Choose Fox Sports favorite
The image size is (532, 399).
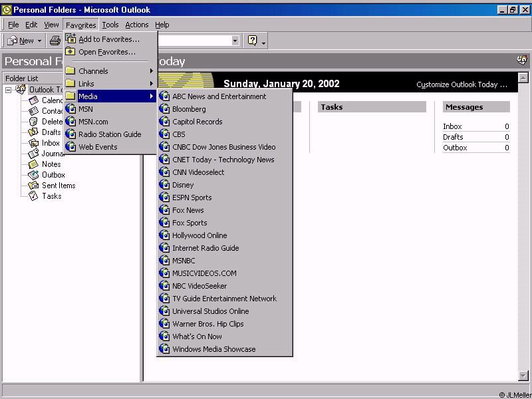[225, 223]
